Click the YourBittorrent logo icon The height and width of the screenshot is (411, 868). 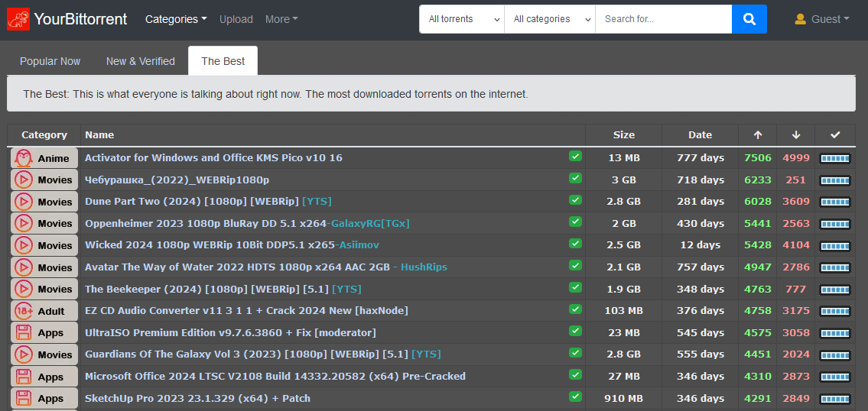18,19
